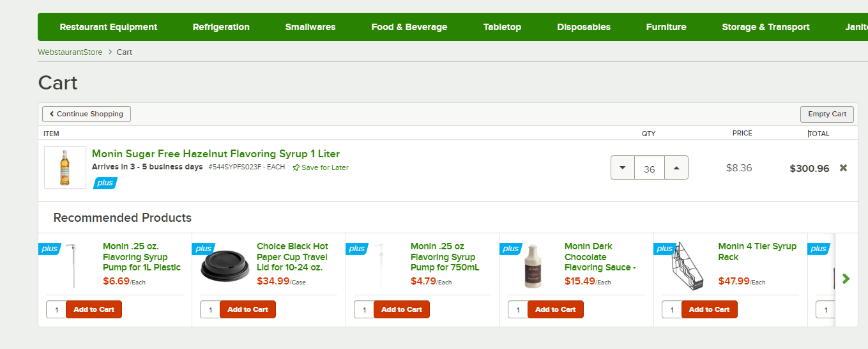Image resolution: width=868 pixels, height=349 pixels.
Task: Click the 4 tier syrup rack image
Action: click(x=687, y=265)
